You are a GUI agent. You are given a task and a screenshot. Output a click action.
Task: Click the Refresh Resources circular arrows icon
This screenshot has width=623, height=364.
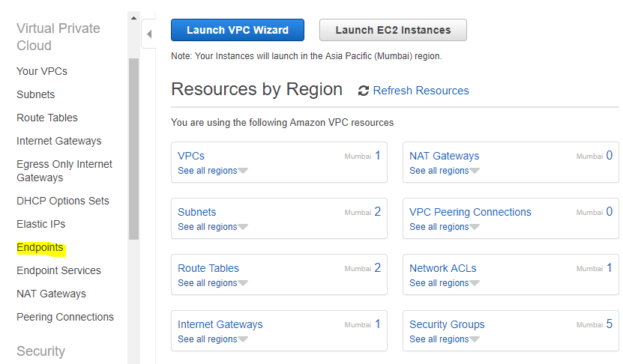click(x=363, y=91)
